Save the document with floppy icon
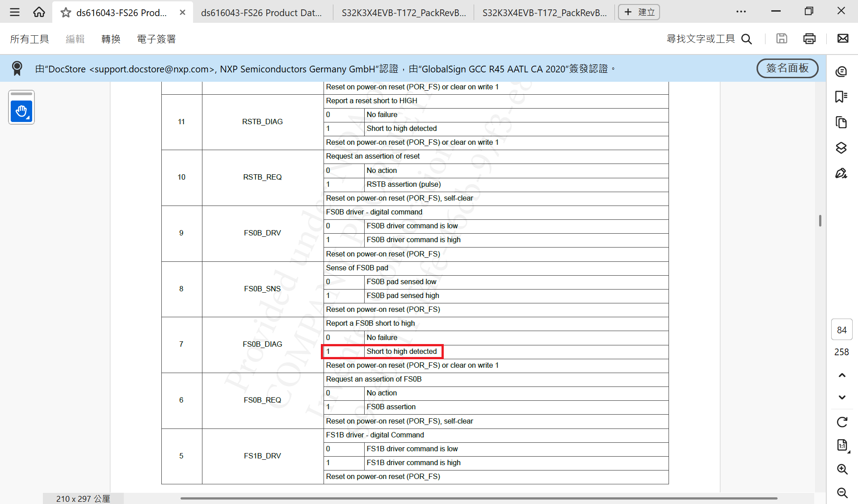 782,38
